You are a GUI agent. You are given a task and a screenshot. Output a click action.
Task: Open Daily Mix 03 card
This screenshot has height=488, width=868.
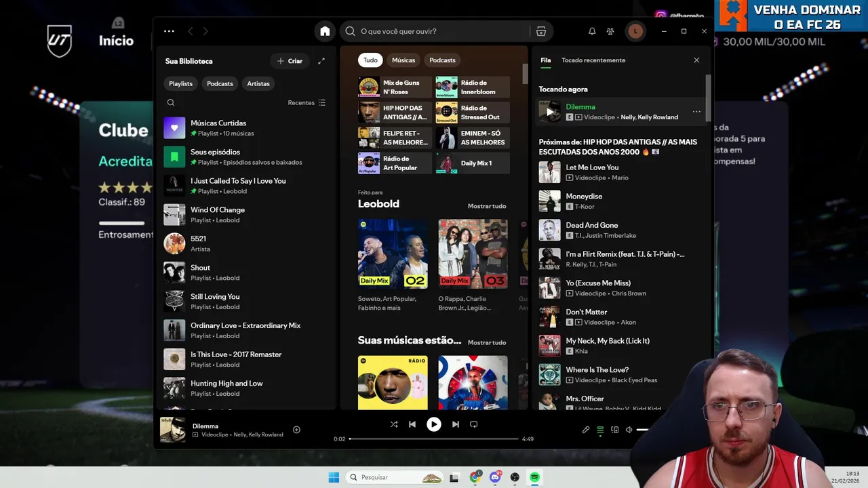[x=473, y=264]
